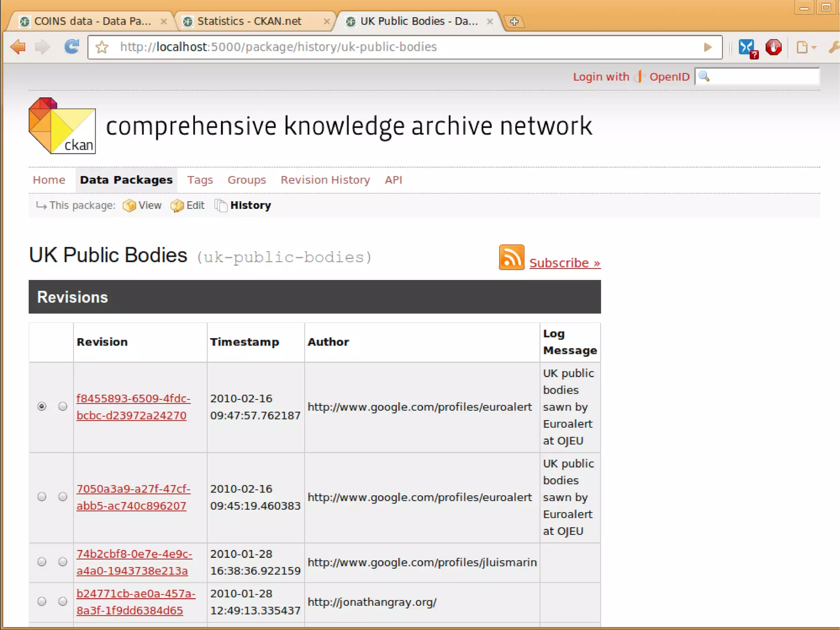
Task: Select second radio for revision b24771cb
Action: tap(62, 601)
